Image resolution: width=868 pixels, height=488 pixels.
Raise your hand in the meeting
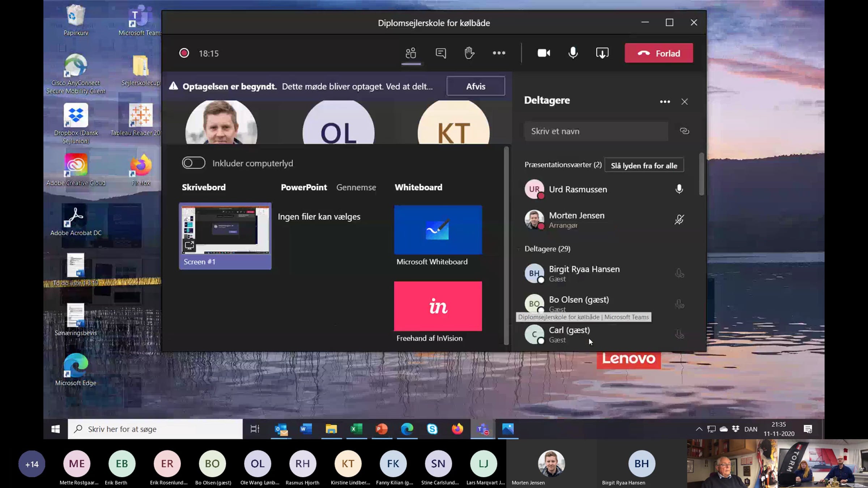click(x=469, y=53)
